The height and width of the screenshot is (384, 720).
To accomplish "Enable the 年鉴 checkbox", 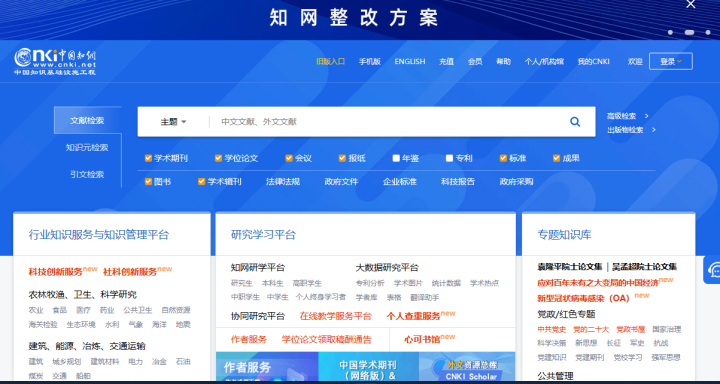I will (396, 158).
